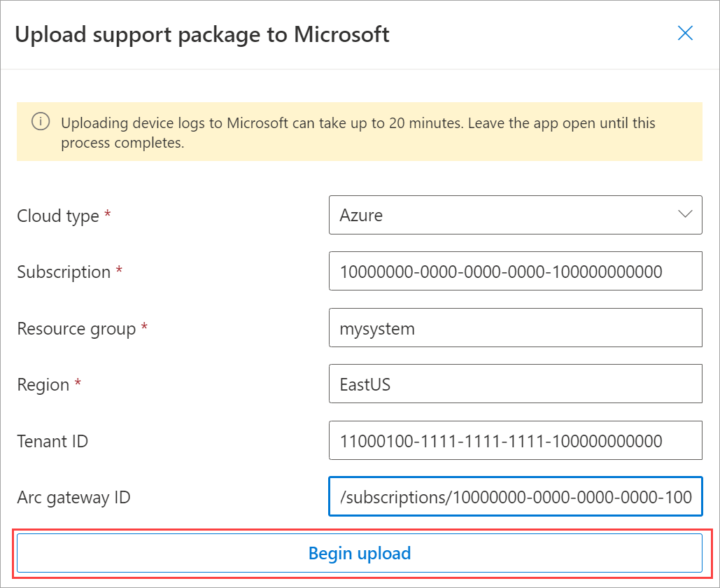Select the Resource group label text
The width and height of the screenshot is (720, 588).
point(76,328)
